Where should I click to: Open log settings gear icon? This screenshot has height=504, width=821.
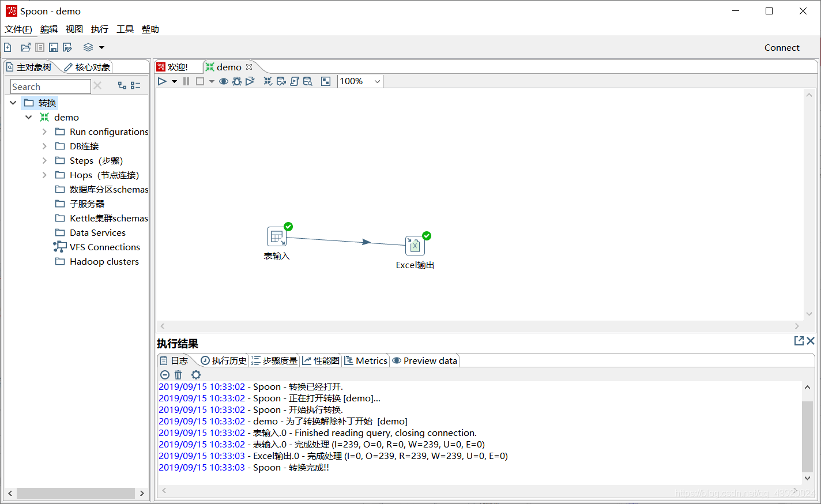click(196, 375)
